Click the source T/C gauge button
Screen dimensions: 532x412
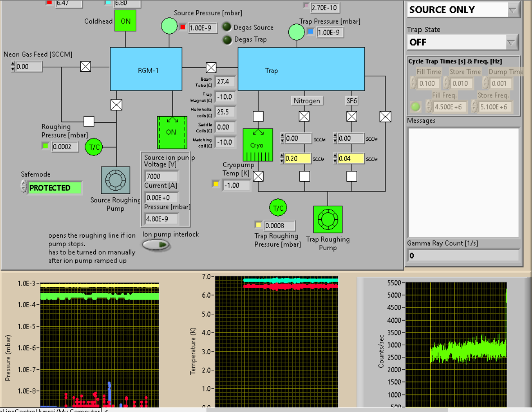click(95, 147)
